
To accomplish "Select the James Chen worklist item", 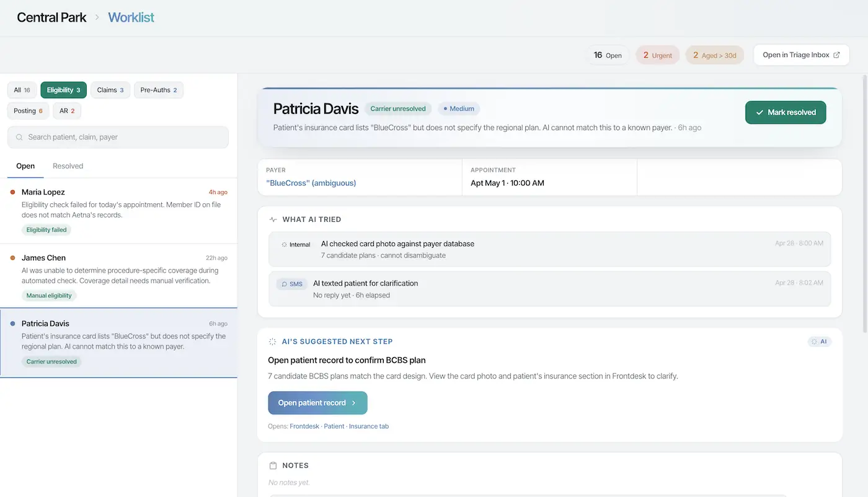I will (118, 276).
